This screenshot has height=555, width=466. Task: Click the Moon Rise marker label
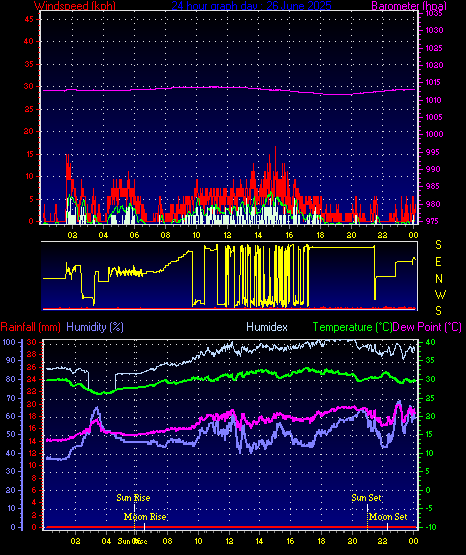(145, 517)
